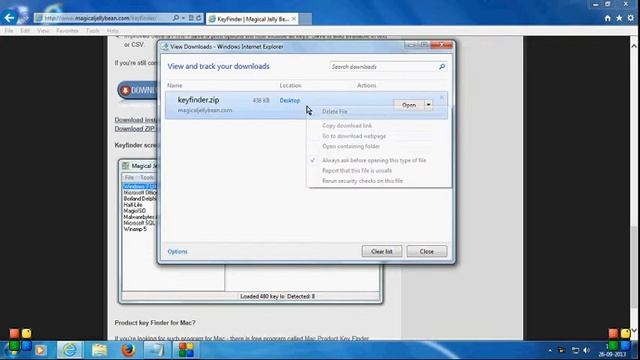640x360 pixels.
Task: Go to the Home page icon
Action: [x=607, y=18]
